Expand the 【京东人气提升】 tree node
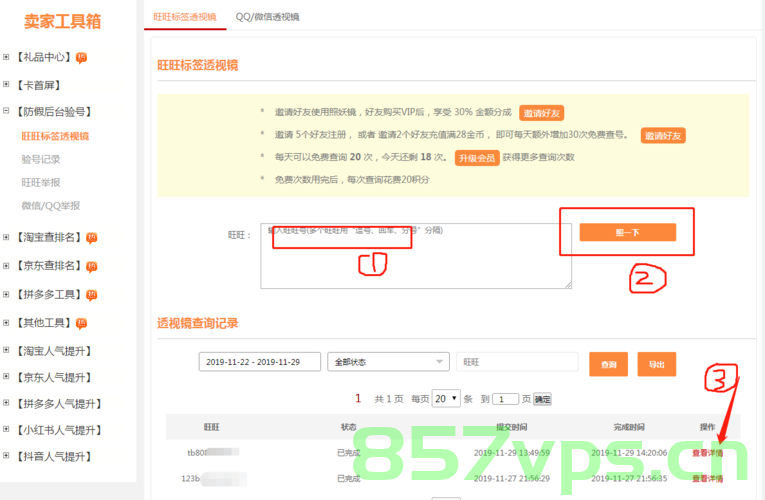 pyautogui.click(x=6, y=376)
